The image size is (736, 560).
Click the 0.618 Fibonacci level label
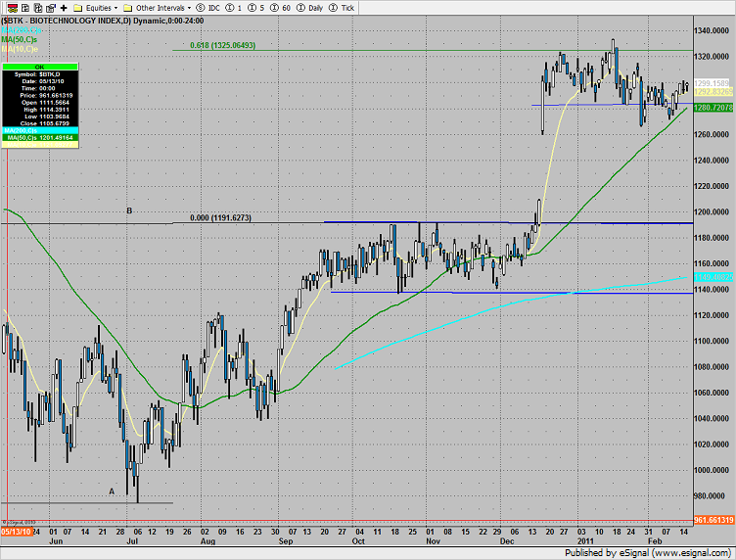[221, 45]
